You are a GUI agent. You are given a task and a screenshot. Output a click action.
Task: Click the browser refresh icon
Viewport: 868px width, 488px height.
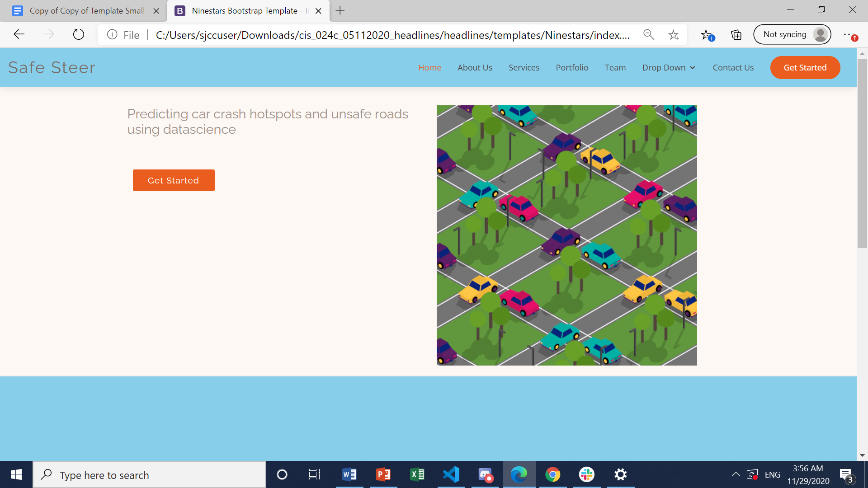[x=79, y=35]
